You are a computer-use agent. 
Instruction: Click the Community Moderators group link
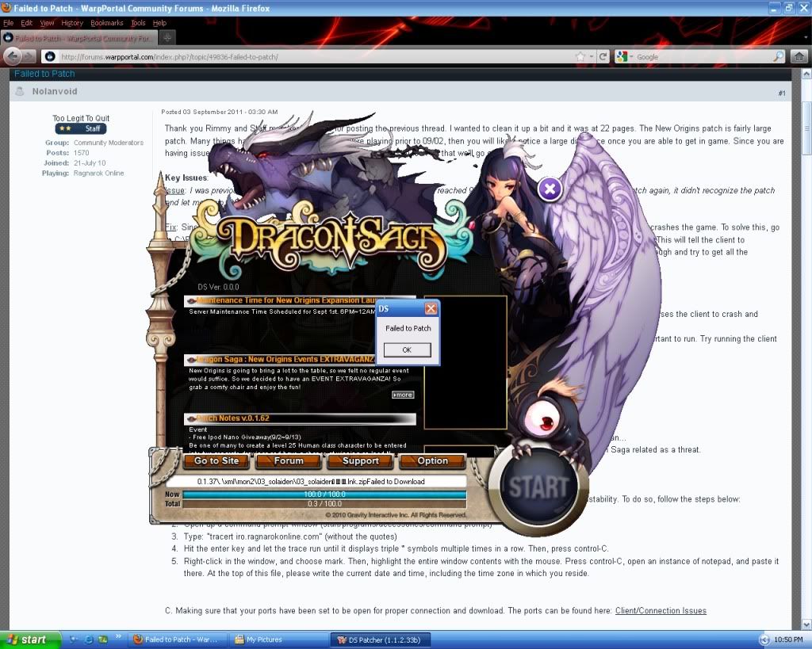[109, 143]
